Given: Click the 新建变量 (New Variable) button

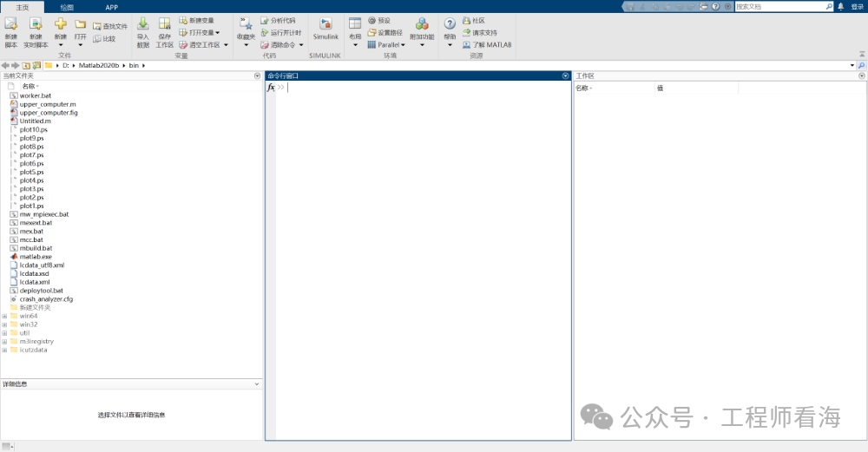Looking at the screenshot, I should click(196, 21).
